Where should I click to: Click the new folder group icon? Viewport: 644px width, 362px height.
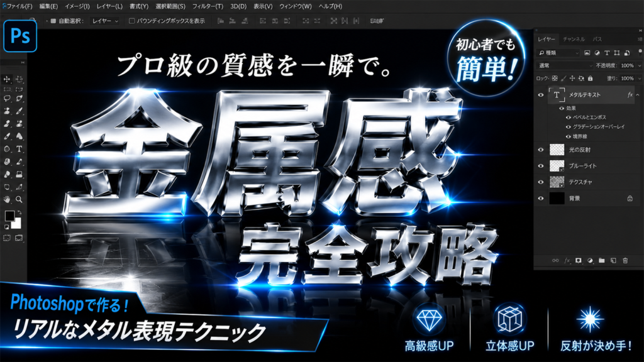click(x=602, y=260)
